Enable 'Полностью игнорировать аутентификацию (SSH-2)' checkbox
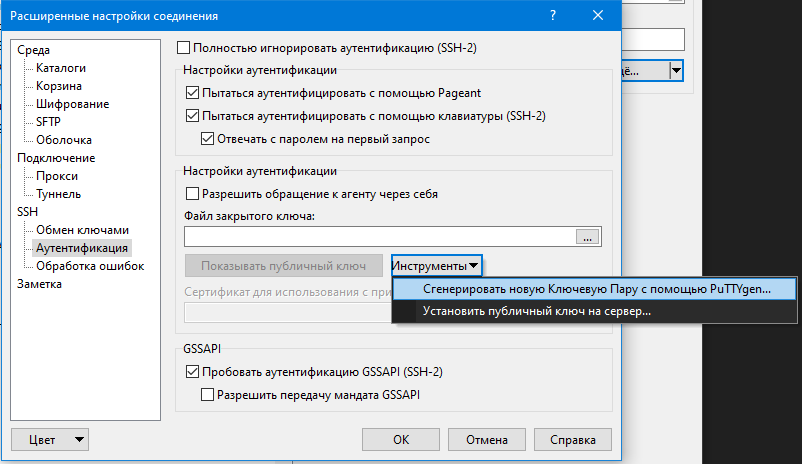 (x=183, y=47)
